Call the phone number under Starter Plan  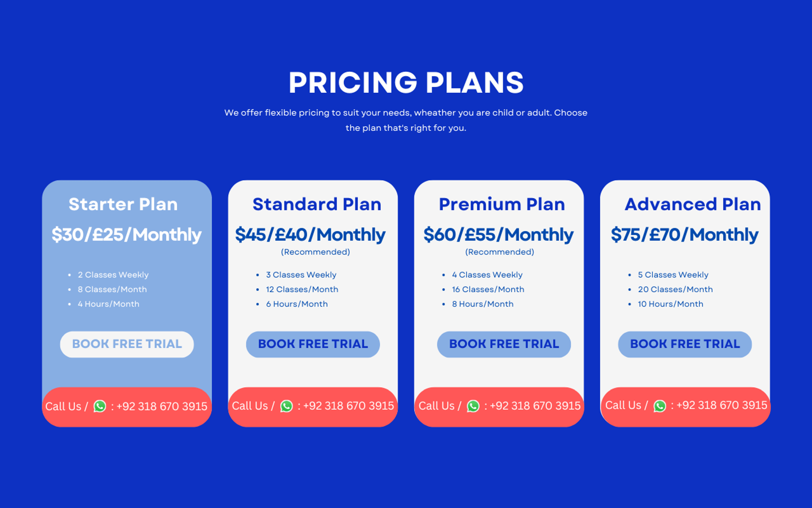162,406
